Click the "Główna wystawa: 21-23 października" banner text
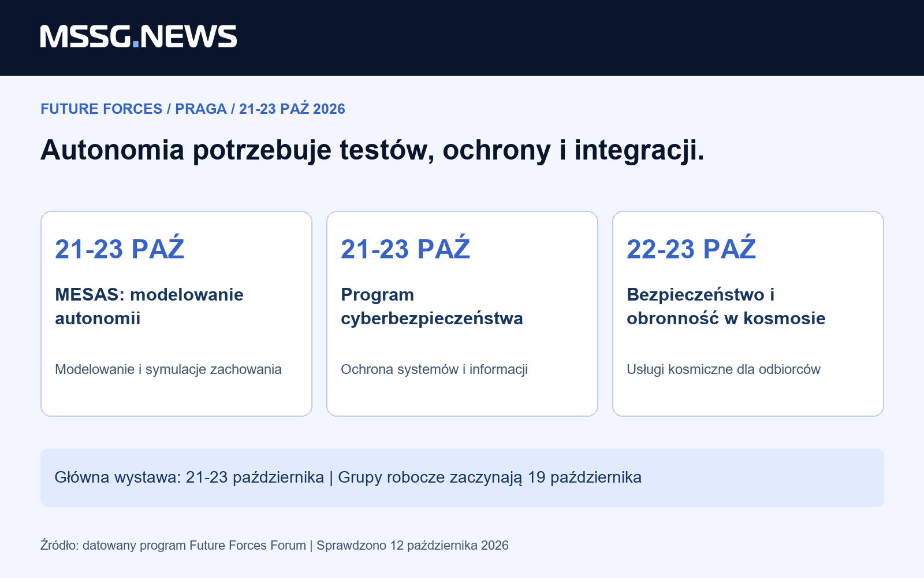Screen dimensions: 924x578 [189, 477]
